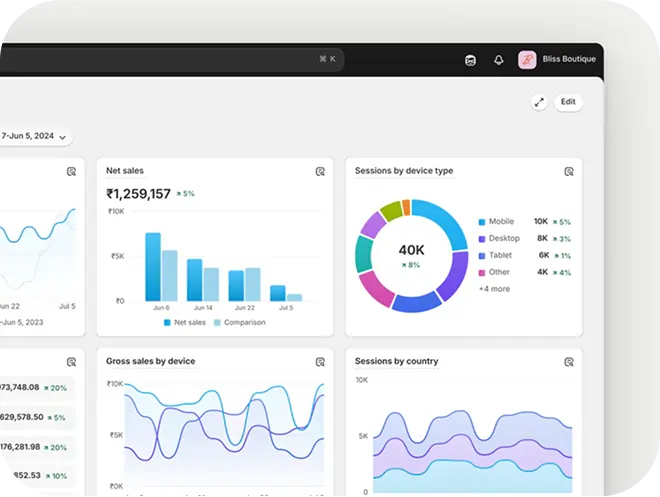
Task: Open report icon on Net sales card
Action: (x=320, y=171)
